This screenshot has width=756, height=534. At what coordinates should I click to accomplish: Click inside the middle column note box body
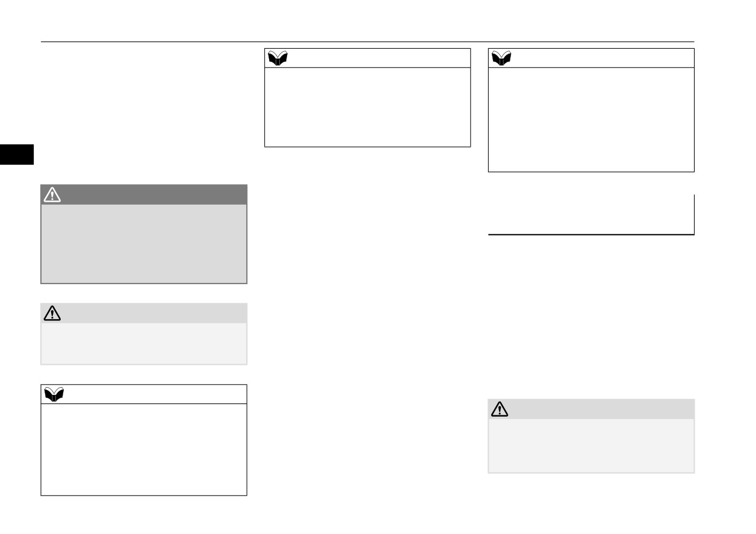coord(367,107)
